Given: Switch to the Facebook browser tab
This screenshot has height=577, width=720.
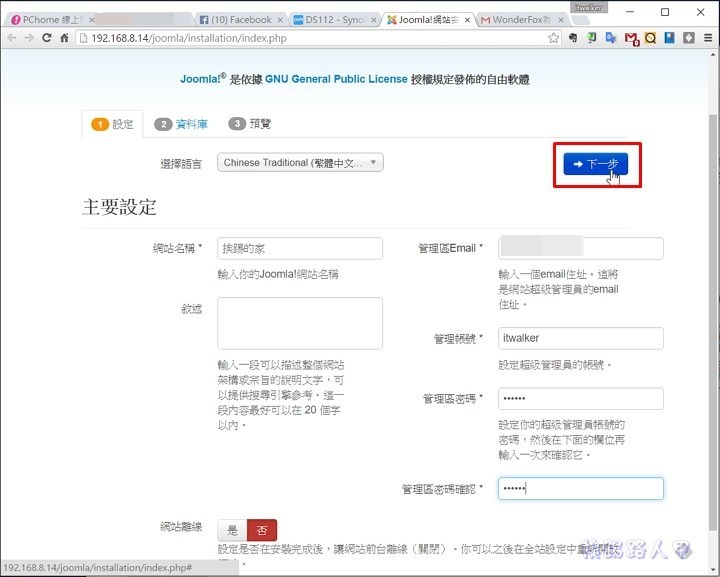Looking at the screenshot, I should click(x=240, y=19).
